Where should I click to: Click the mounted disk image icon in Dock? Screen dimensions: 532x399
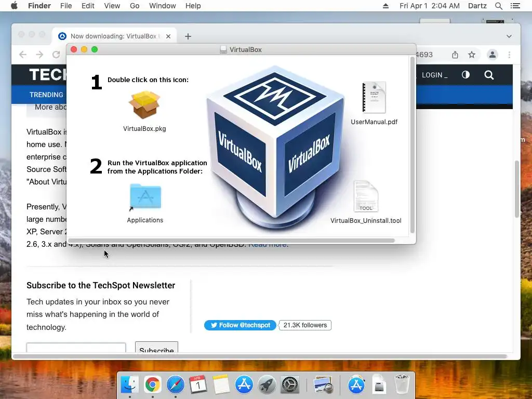379,384
